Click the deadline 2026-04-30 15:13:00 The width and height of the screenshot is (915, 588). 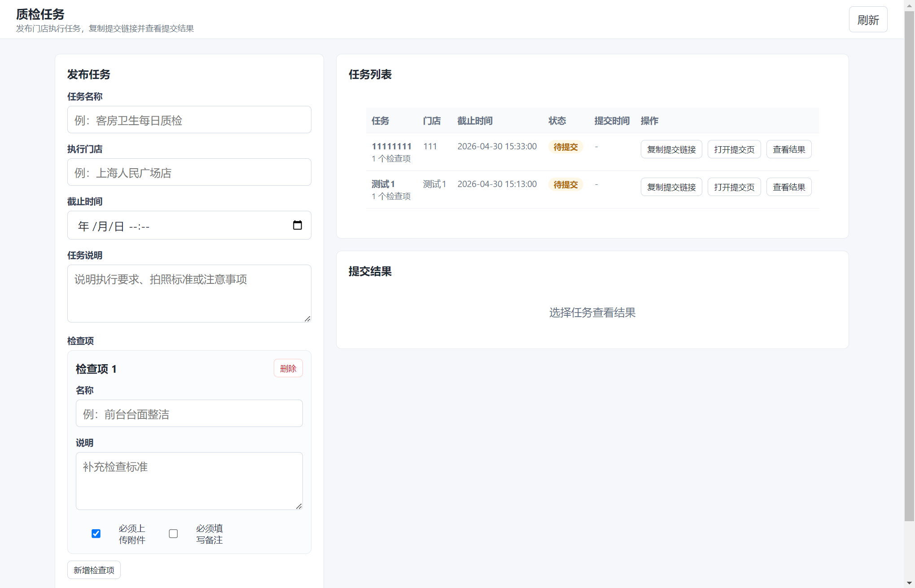pyautogui.click(x=497, y=184)
